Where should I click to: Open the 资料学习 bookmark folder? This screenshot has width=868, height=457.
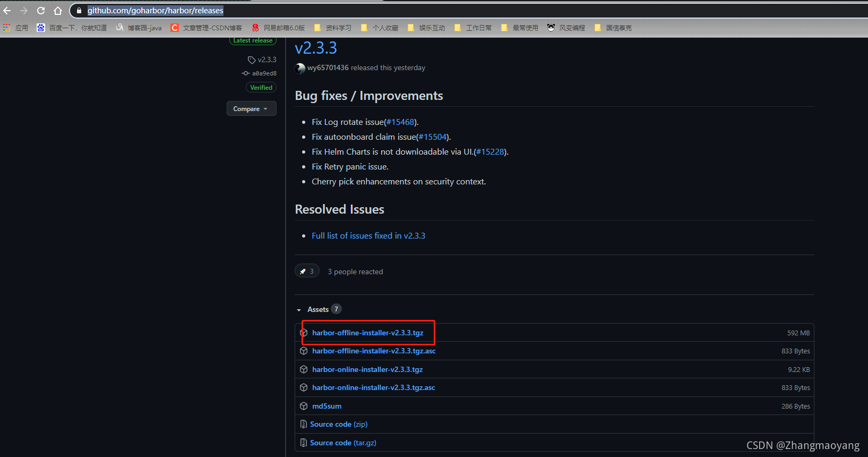click(x=333, y=28)
